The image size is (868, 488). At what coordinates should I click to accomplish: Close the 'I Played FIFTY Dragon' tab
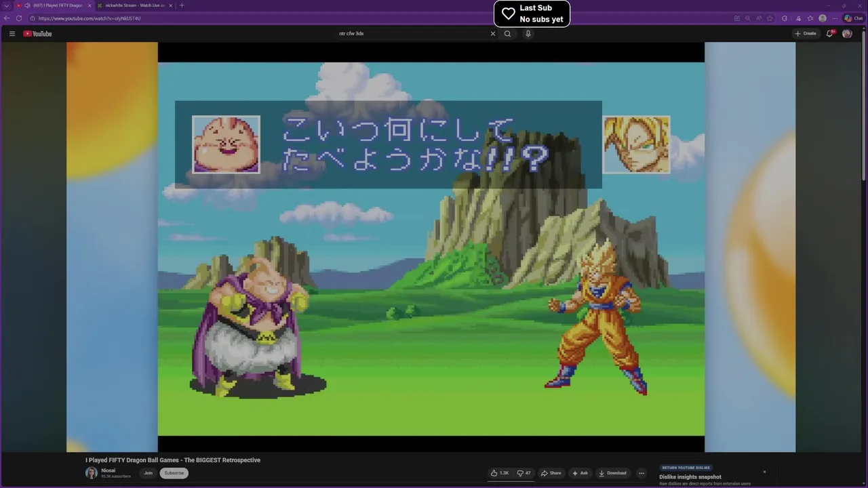(90, 5)
